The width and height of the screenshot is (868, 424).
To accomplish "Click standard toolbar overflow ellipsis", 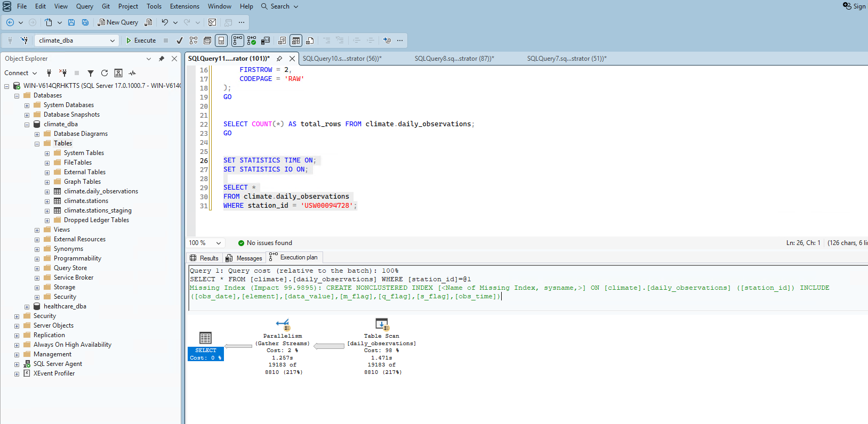I will [242, 22].
